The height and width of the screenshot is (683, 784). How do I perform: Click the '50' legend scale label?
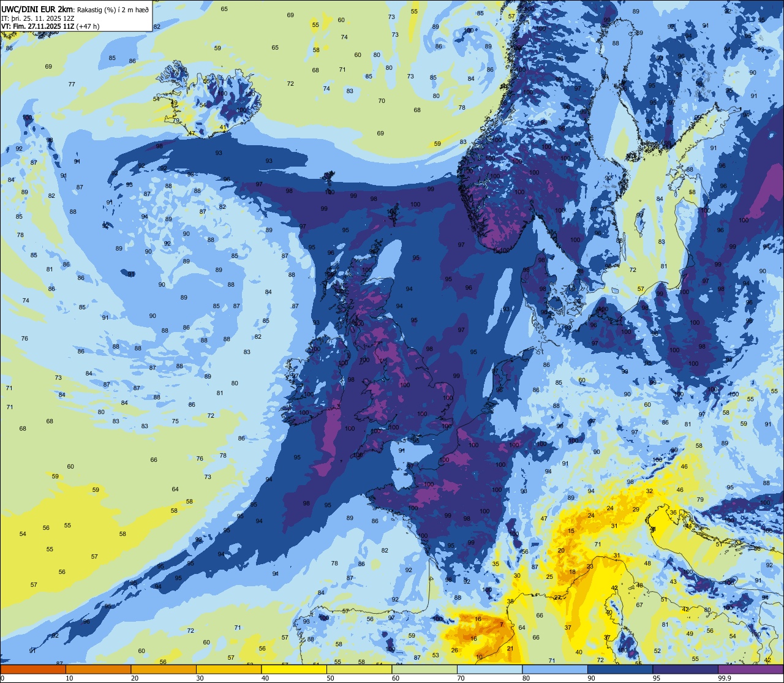331,678
